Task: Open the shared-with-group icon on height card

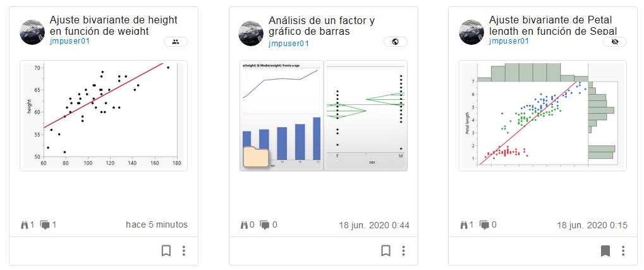Action: coord(175,42)
